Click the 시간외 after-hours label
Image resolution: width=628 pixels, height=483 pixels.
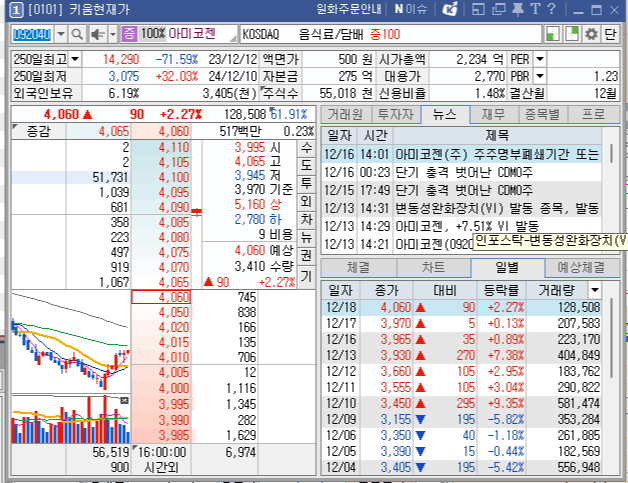(161, 467)
